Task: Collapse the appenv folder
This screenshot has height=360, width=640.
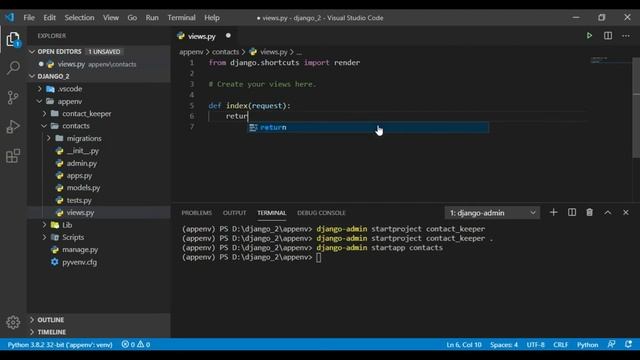Action: 99,101
